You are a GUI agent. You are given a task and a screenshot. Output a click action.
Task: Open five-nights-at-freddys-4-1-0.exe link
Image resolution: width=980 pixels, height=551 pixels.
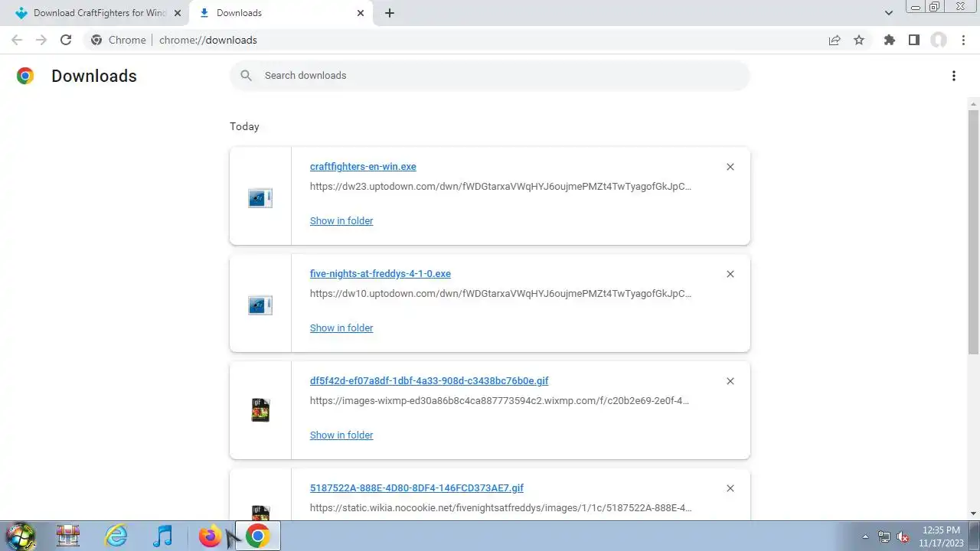(381, 274)
